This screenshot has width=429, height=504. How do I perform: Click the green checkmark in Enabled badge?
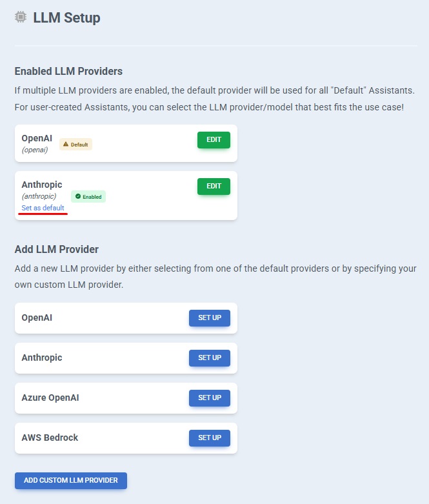click(x=78, y=196)
